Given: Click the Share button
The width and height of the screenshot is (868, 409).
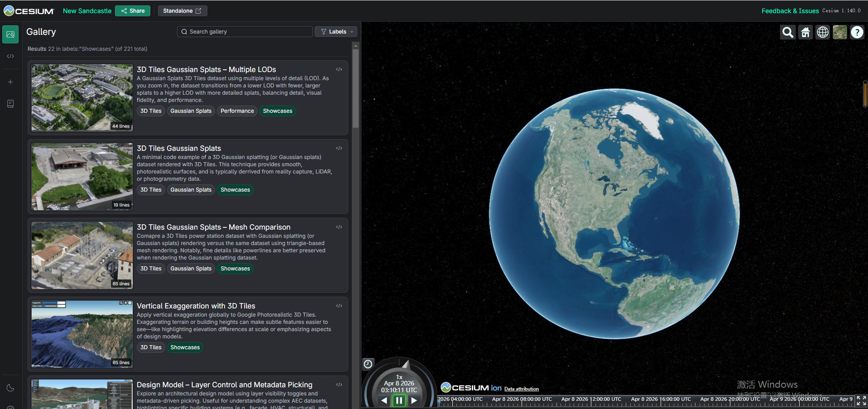Looking at the screenshot, I should 133,11.
